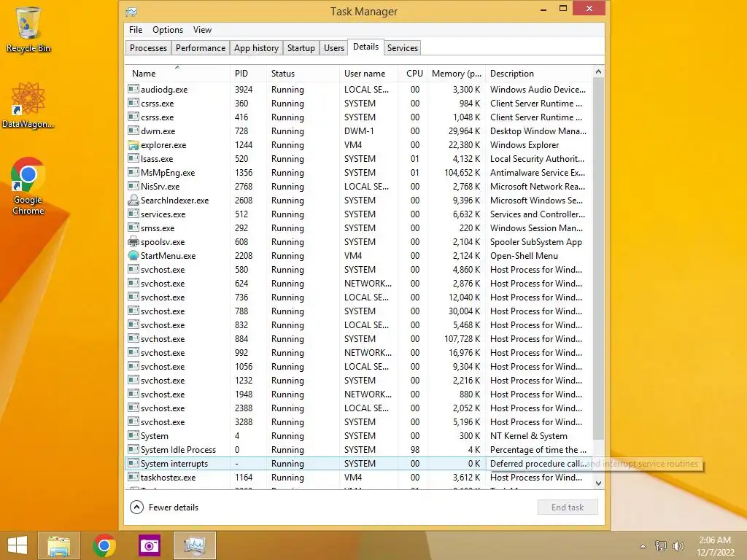Viewport: 747px width, 560px height.
Task: Open the Windows Start button
Action: (x=18, y=545)
